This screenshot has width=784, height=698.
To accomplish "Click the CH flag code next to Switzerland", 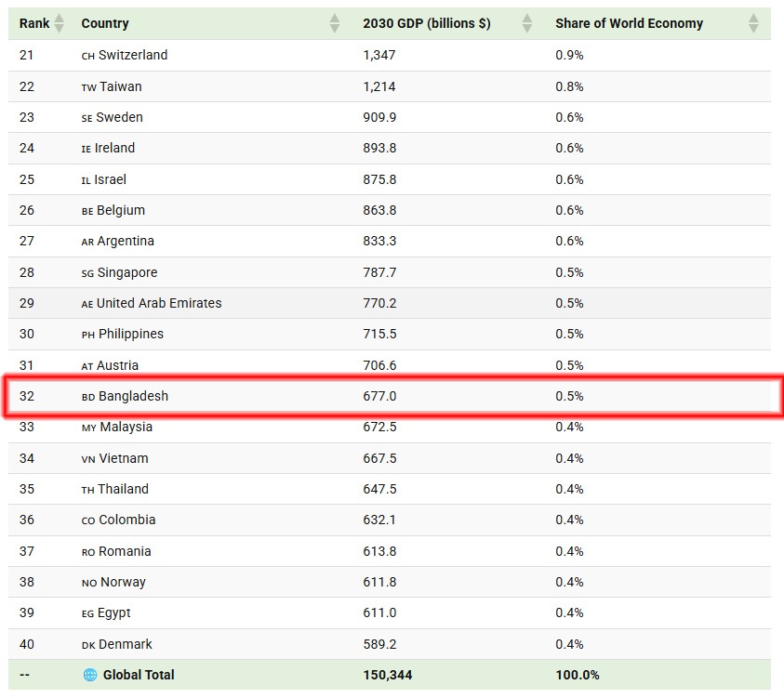I will (x=88, y=56).
